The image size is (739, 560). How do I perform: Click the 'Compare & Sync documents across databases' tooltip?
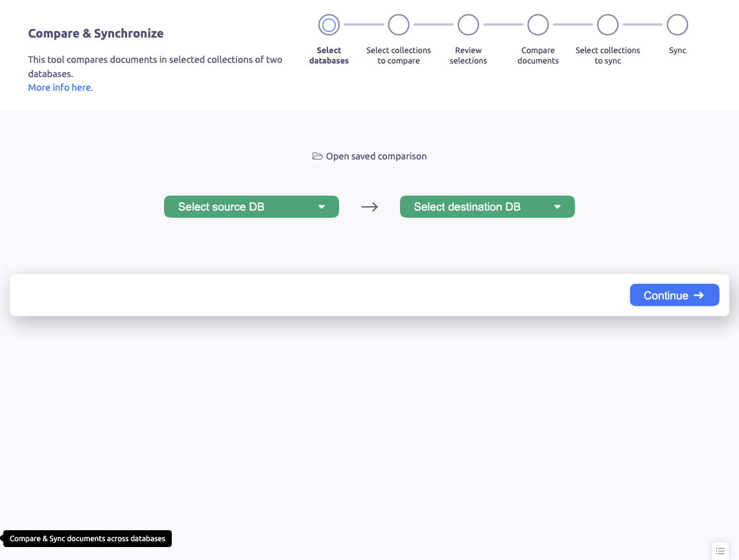pyautogui.click(x=88, y=539)
